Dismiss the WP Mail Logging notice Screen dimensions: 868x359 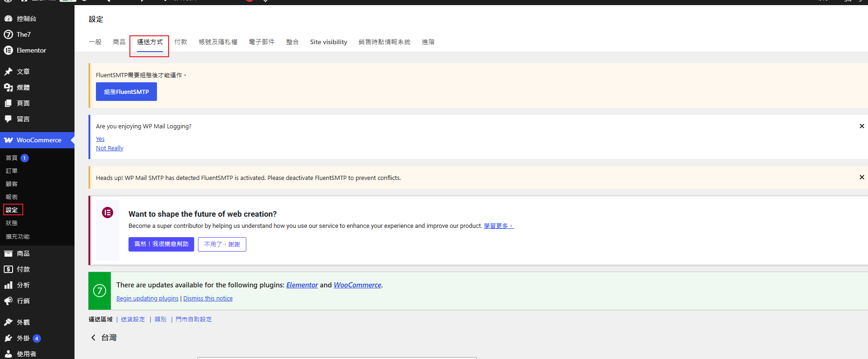(861, 126)
